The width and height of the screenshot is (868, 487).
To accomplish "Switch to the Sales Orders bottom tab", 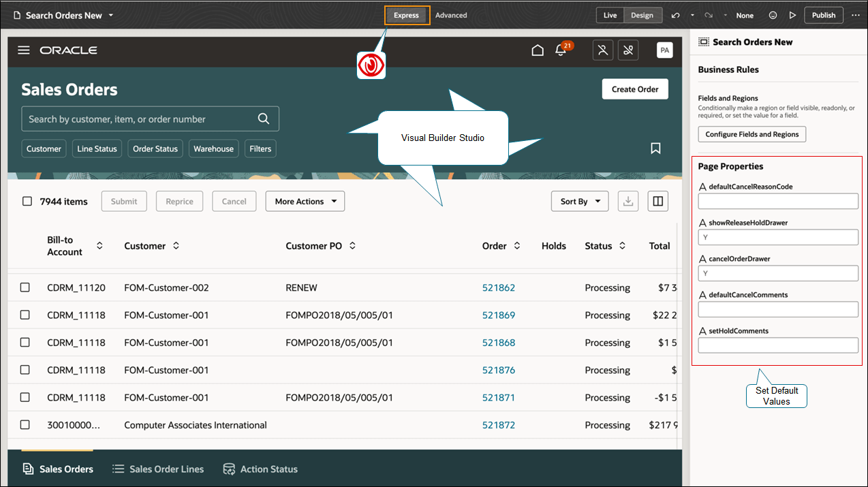I will pos(58,469).
